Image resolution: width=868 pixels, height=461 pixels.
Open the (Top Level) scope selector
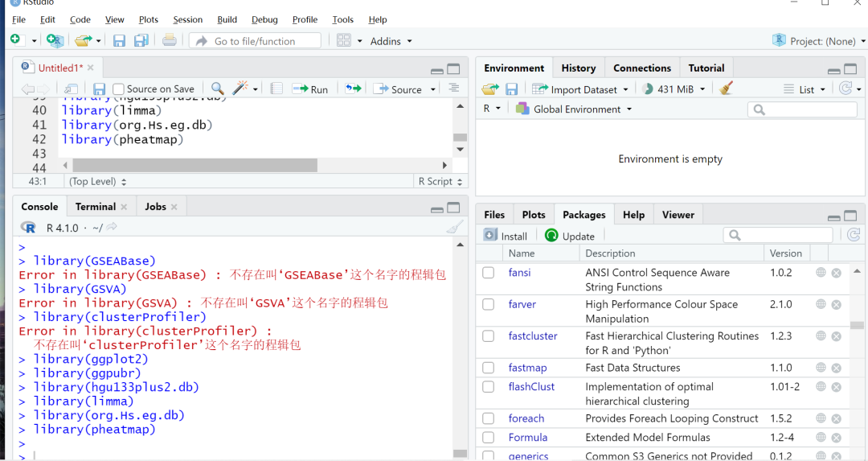(x=97, y=181)
